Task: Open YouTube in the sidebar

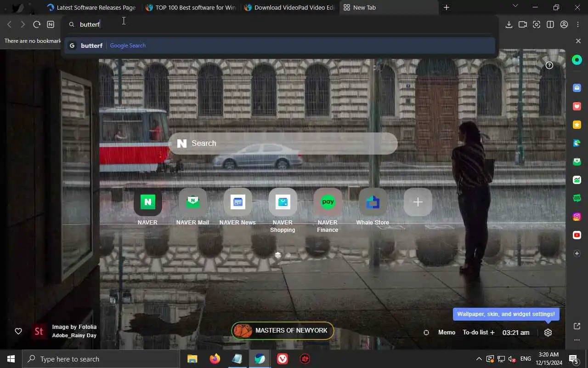Action: click(577, 235)
